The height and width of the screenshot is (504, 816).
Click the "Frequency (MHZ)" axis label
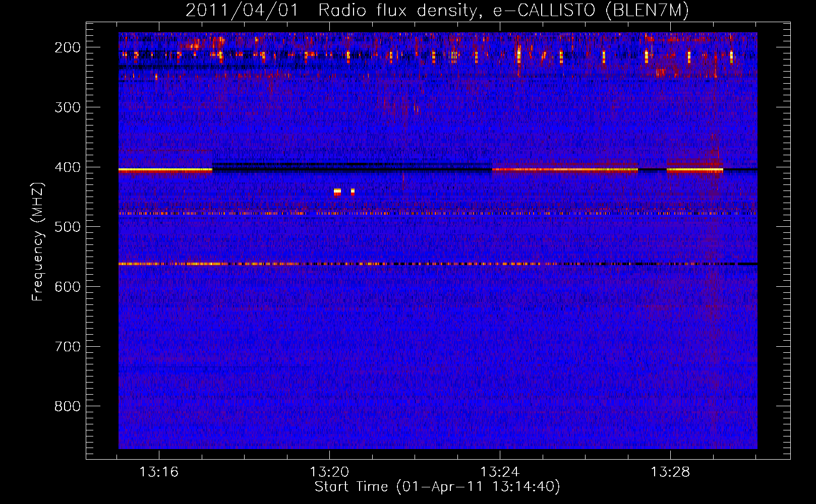click(38, 241)
